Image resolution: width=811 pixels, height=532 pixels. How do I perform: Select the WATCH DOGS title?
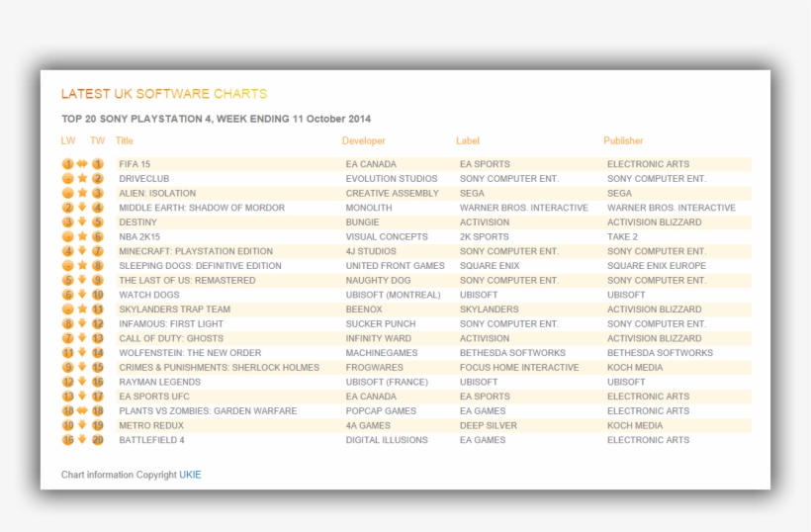pyautogui.click(x=149, y=294)
